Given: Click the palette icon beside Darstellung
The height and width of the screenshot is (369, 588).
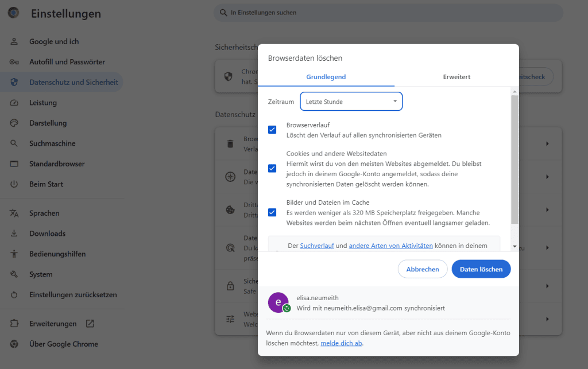Looking at the screenshot, I should point(14,123).
